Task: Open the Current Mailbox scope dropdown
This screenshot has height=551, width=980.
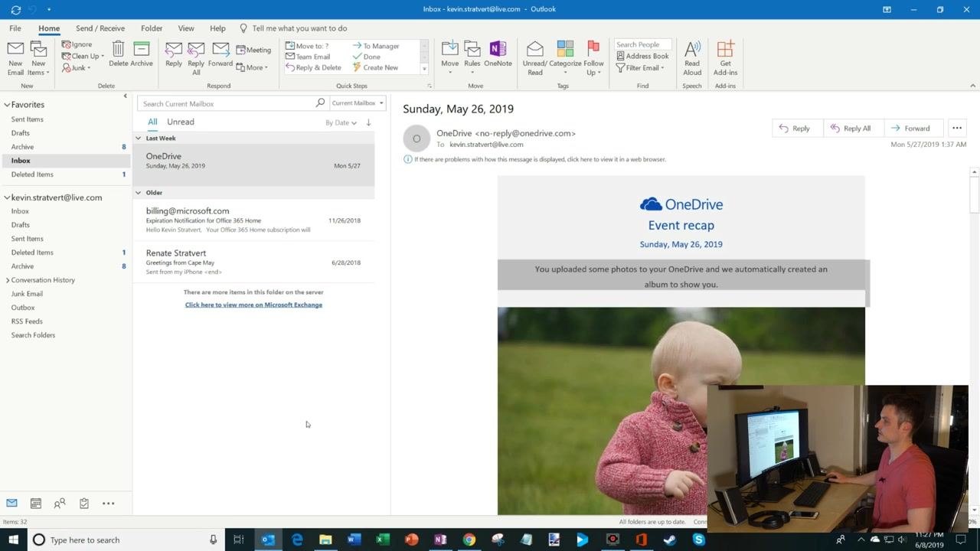Action: click(x=358, y=103)
